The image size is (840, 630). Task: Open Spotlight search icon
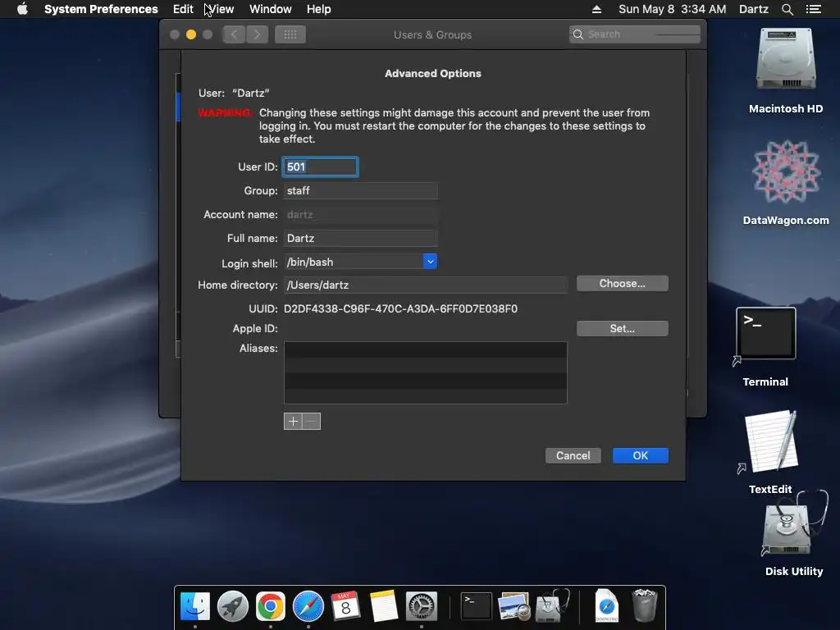(787, 9)
